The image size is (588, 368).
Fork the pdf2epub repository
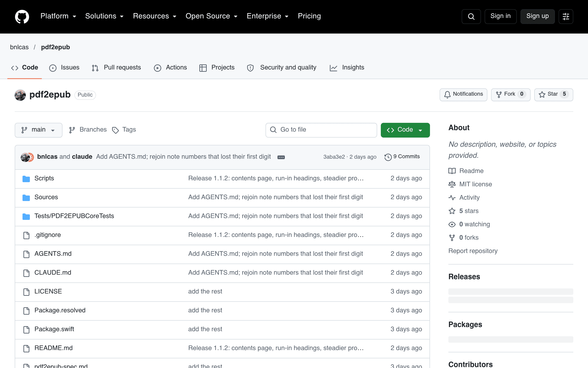tap(511, 95)
